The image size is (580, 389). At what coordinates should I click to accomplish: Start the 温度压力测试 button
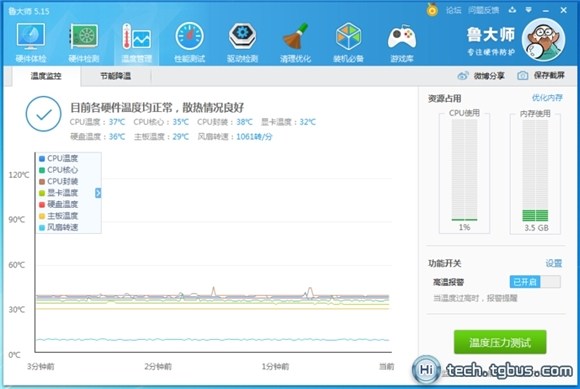pyautogui.click(x=500, y=342)
